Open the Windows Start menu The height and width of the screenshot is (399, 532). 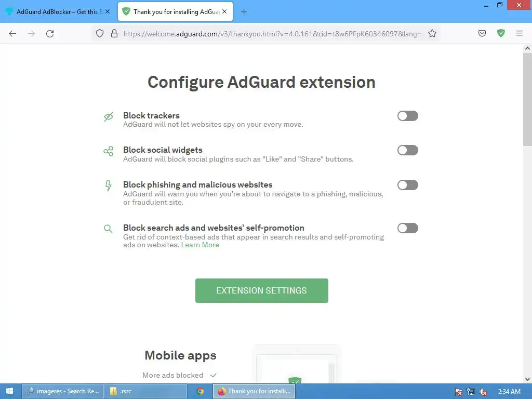click(x=9, y=391)
